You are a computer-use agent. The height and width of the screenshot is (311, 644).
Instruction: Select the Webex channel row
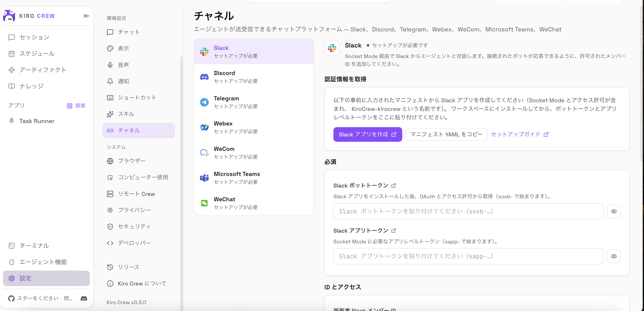254,127
